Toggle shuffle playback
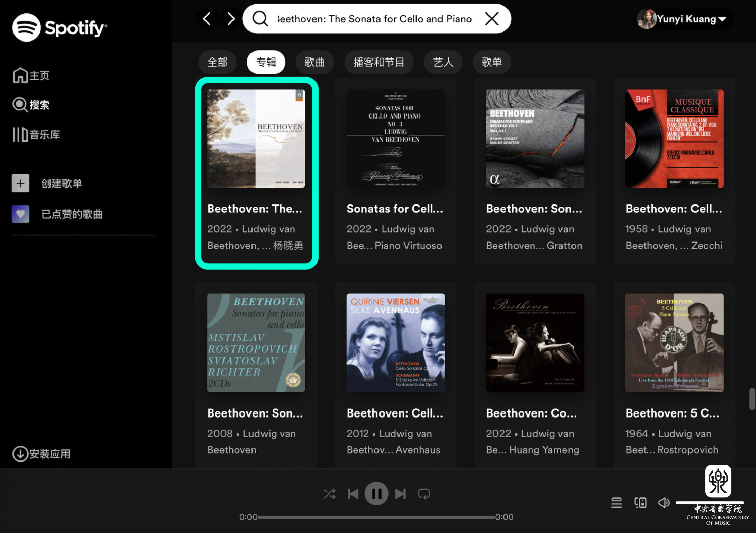756x533 pixels. pos(329,494)
